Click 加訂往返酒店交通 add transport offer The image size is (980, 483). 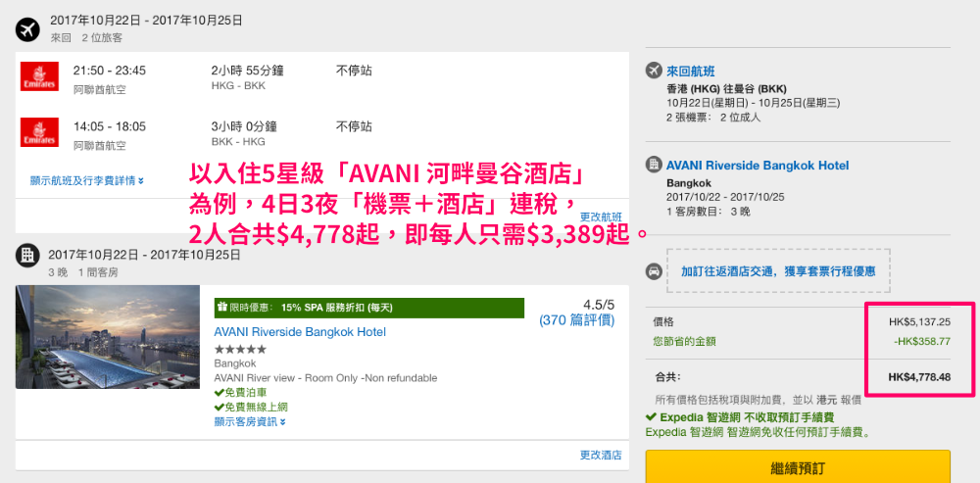[778, 271]
